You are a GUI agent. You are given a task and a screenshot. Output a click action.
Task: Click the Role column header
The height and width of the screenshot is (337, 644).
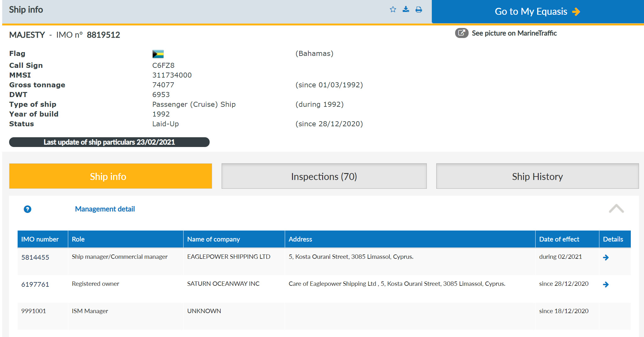[x=126, y=239]
